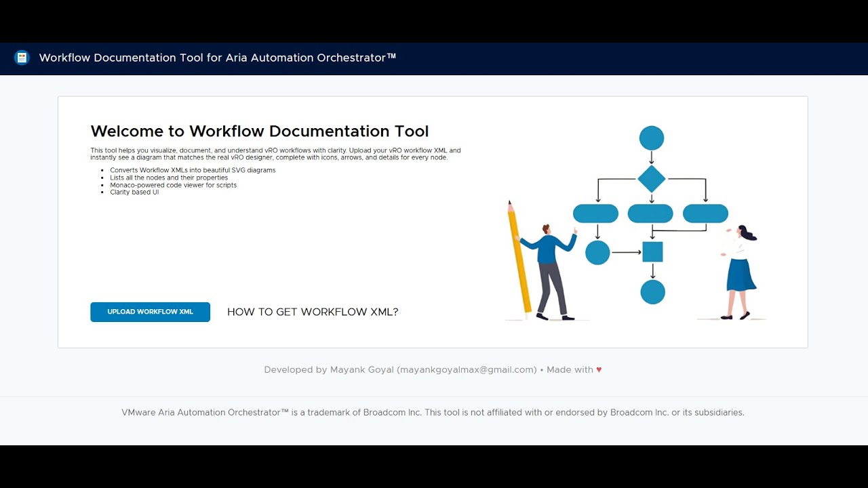Open the How To Get Workflow XML link

[x=313, y=312]
